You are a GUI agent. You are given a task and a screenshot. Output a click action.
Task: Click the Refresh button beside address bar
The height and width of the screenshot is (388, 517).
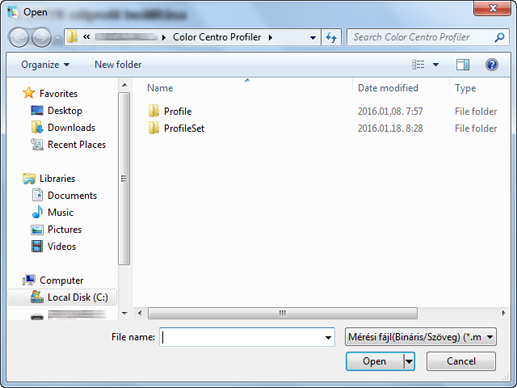click(x=331, y=37)
